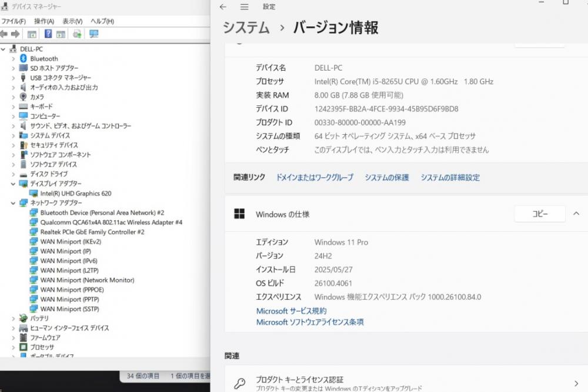The height and width of the screenshot is (392, 588).
Task: Expand the USB コネクタ マネージャー node
Action: [13, 78]
